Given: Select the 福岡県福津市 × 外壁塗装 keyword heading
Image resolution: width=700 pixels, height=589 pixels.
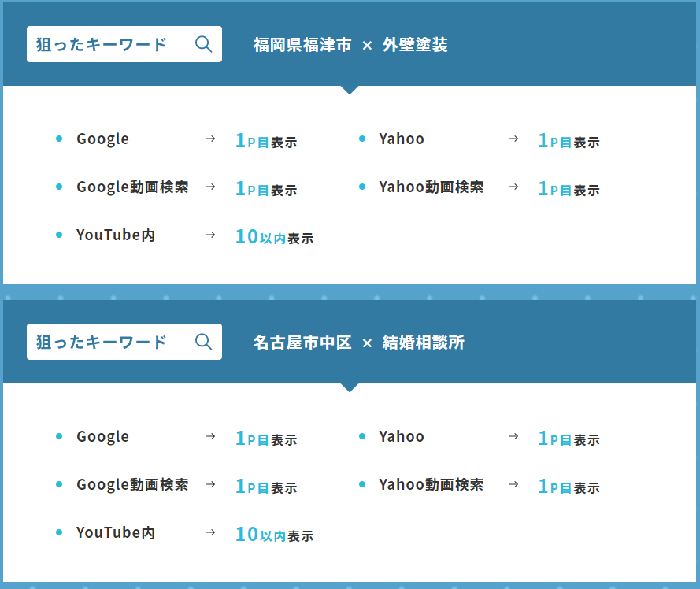Looking at the screenshot, I should point(350,45).
